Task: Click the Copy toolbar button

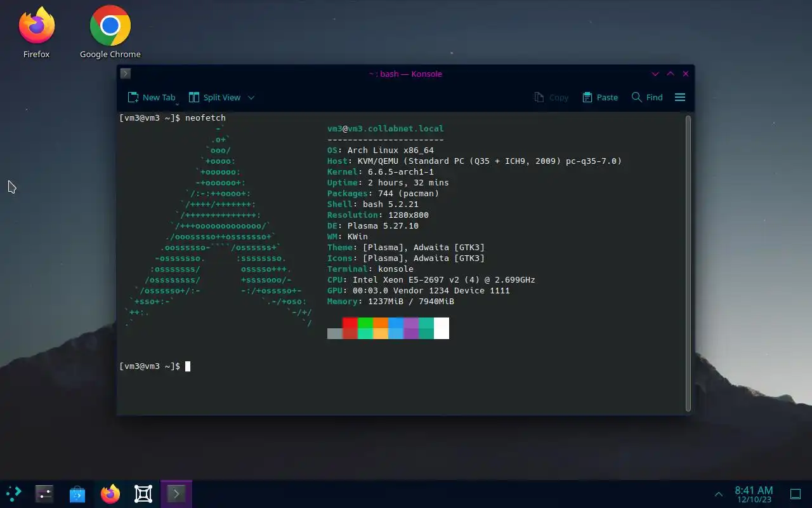Action: 551,97
